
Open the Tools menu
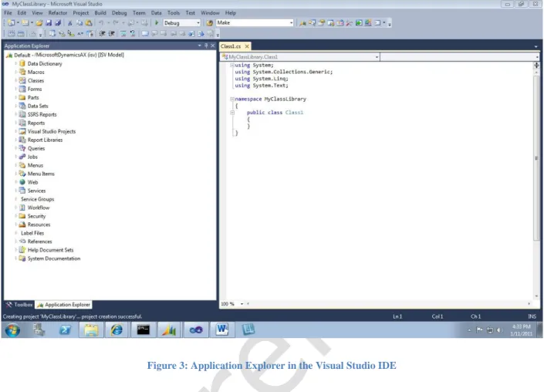pyautogui.click(x=174, y=13)
